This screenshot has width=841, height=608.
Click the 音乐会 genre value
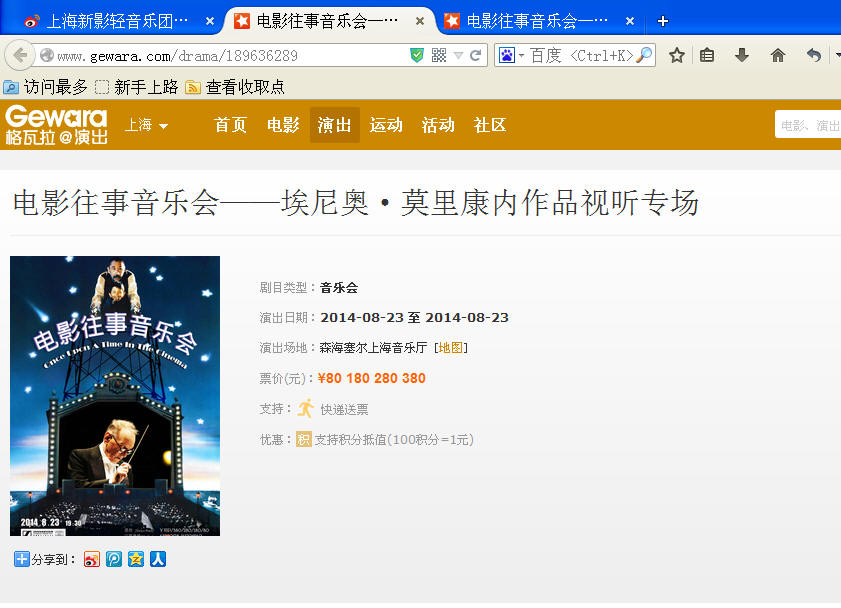tap(339, 288)
